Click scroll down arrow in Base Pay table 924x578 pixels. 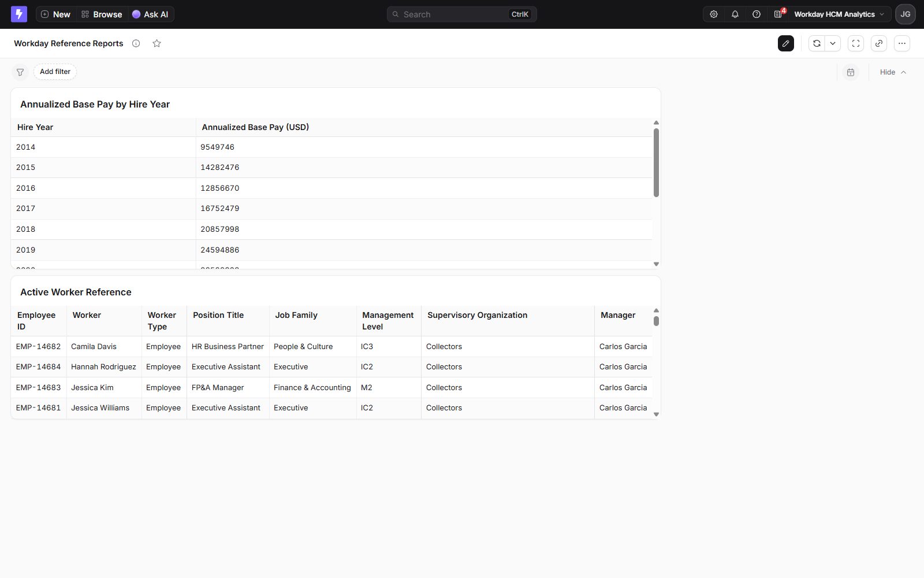pos(656,264)
